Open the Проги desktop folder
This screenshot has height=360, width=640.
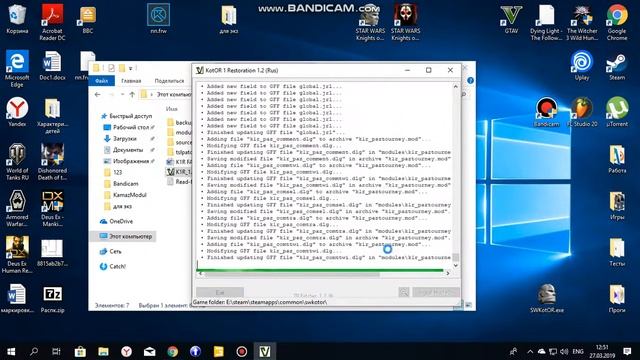coord(617,299)
